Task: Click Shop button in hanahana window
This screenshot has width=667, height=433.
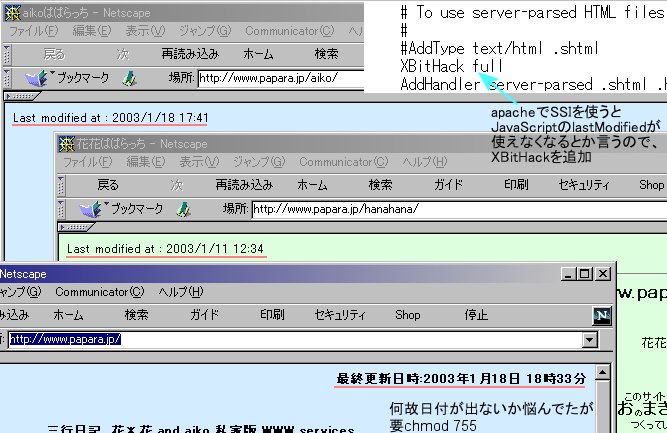Action: [x=651, y=185]
